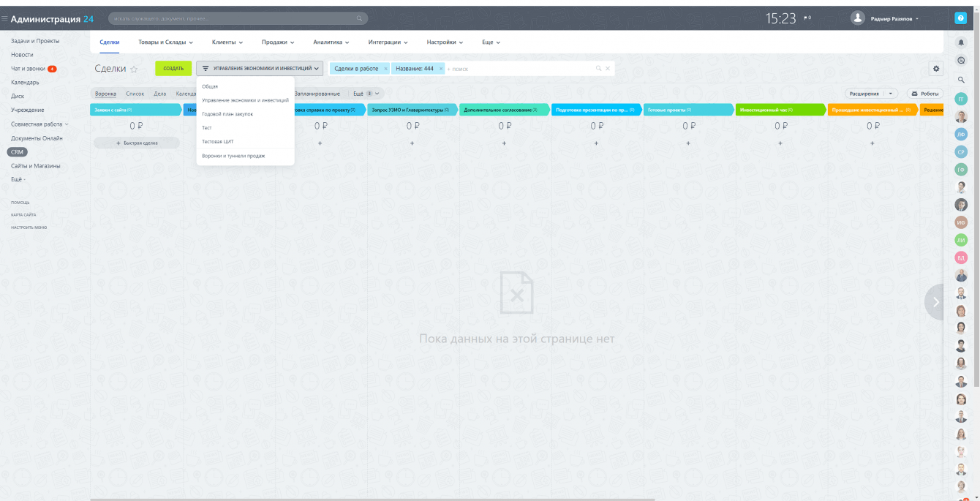Screen dimensions: 980x501
Task: Click the green 'Создать' button
Action: (x=173, y=68)
